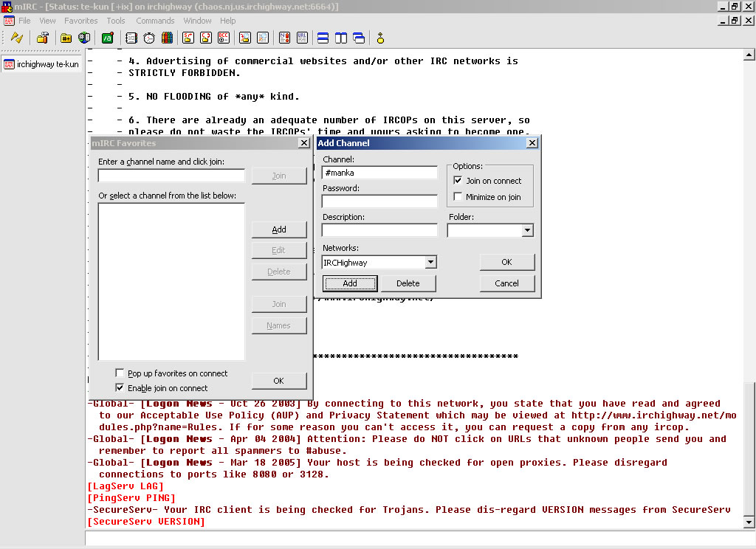Screen dimensions: 756x549
Task: Focus the Password field in Add Channel
Action: click(x=379, y=201)
